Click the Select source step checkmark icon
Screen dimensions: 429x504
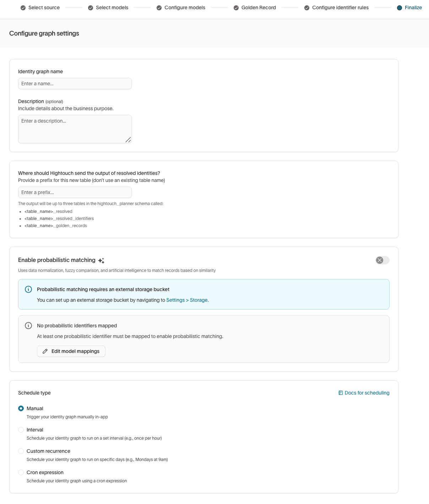coord(23,8)
